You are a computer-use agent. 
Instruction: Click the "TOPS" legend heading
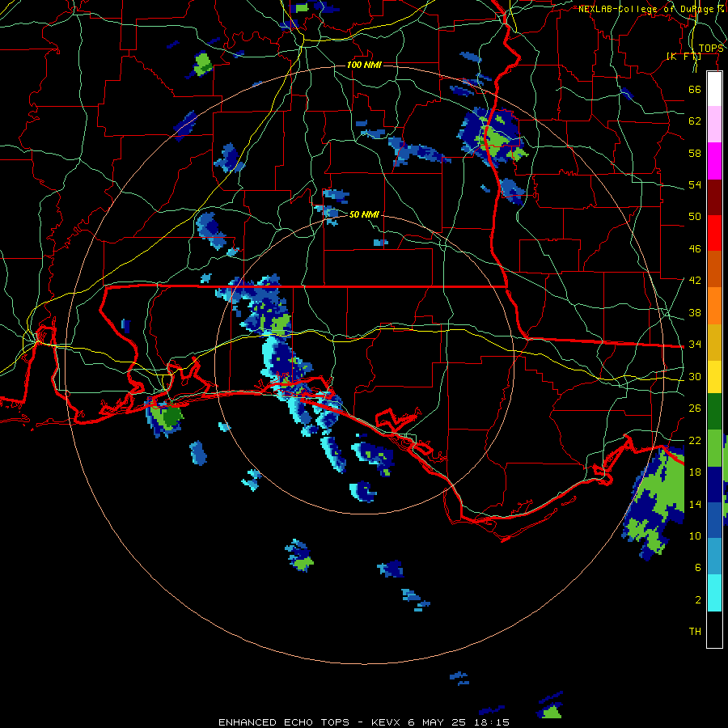coord(711,49)
